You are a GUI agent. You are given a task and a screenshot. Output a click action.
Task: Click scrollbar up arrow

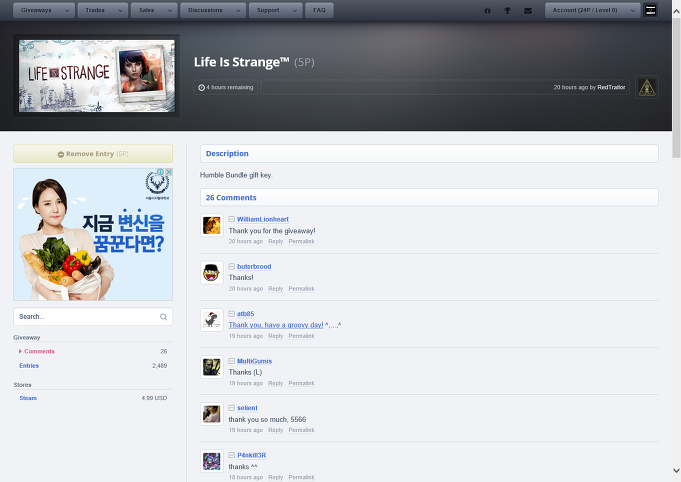[676, 11]
